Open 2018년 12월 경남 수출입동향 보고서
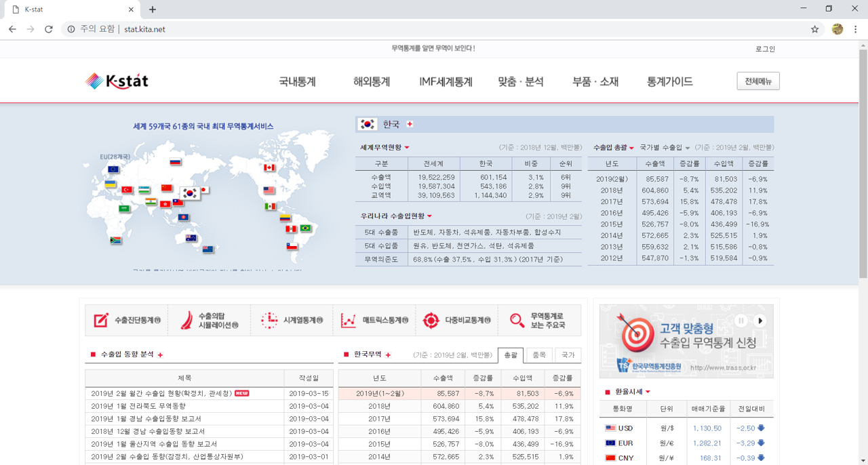This screenshot has width=868, height=465. [148, 431]
